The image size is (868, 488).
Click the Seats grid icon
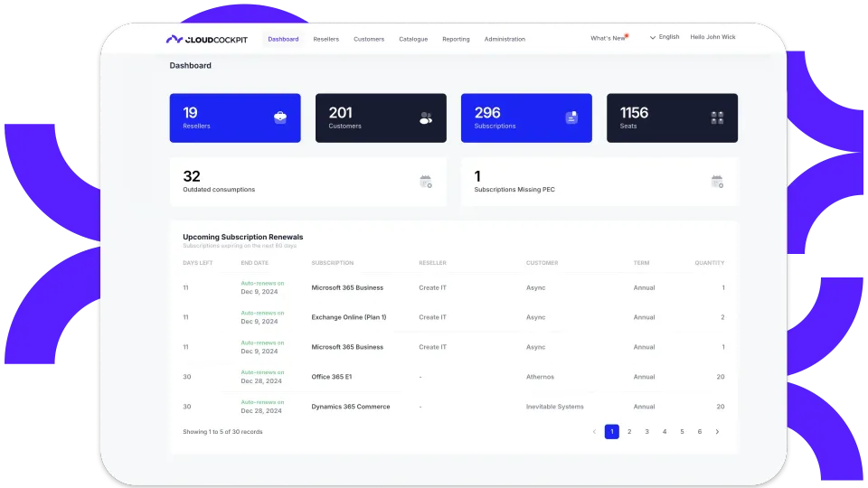pos(717,117)
